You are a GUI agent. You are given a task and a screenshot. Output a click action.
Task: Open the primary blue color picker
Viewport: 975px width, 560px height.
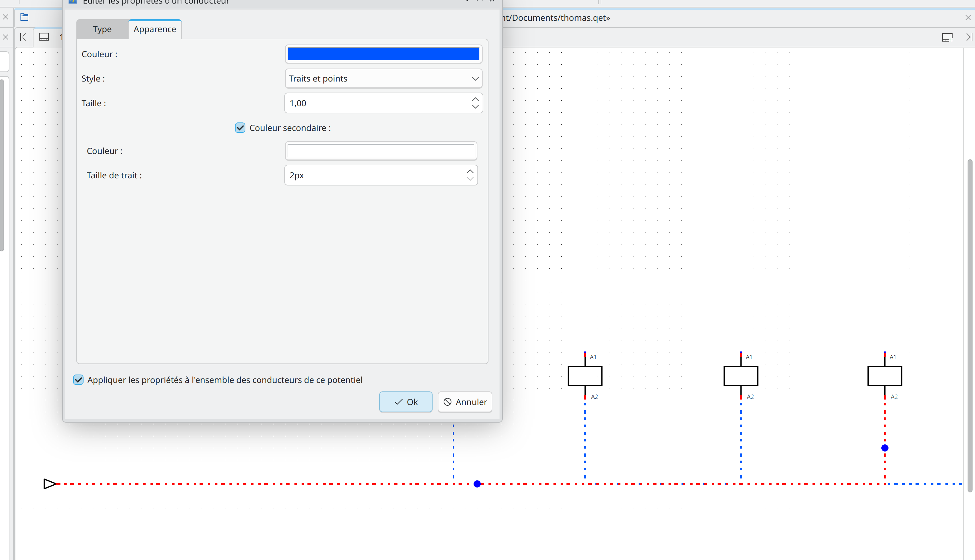(383, 54)
